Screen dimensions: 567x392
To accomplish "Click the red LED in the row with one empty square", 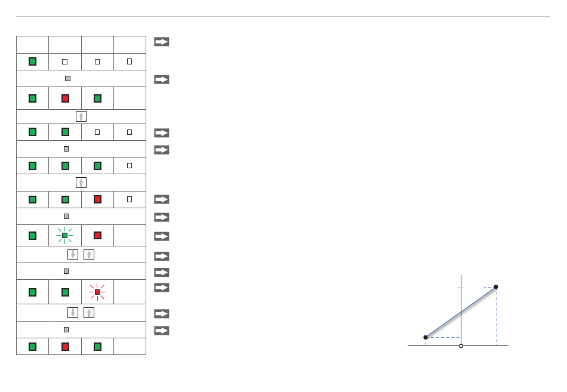I will tap(97, 199).
